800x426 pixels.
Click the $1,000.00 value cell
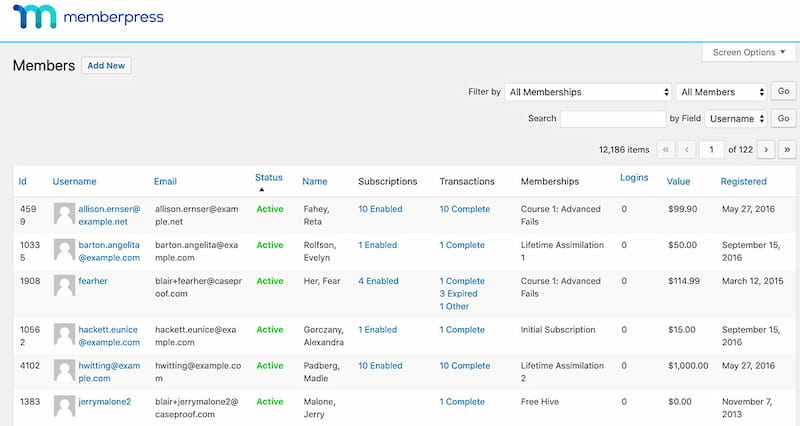pos(688,366)
